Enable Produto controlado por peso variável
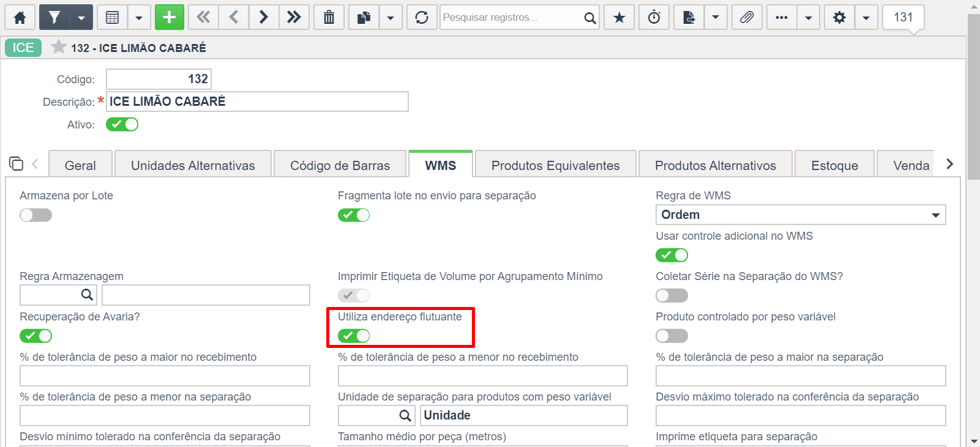Viewport: 980px width, 447px height. 671,336
